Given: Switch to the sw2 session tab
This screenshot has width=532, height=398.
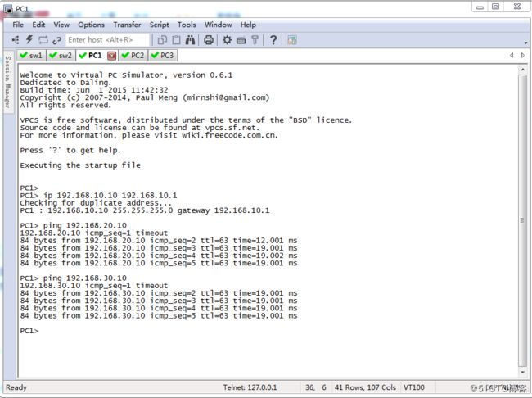Looking at the screenshot, I should (x=61, y=56).
